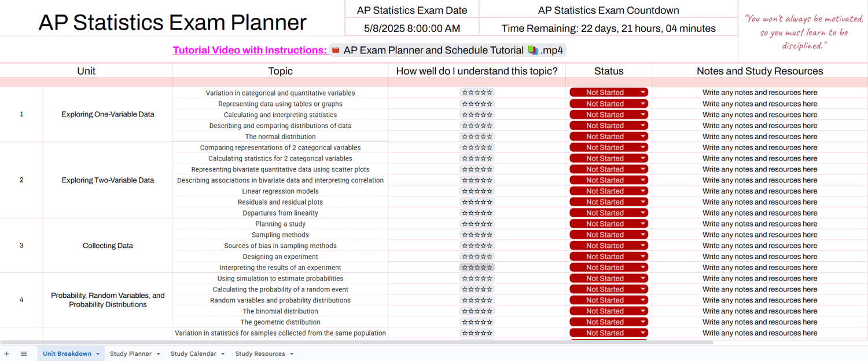Open the Unit Breakdown tab dropdown arrow
The height and width of the screenshot is (361, 868).
click(98, 354)
